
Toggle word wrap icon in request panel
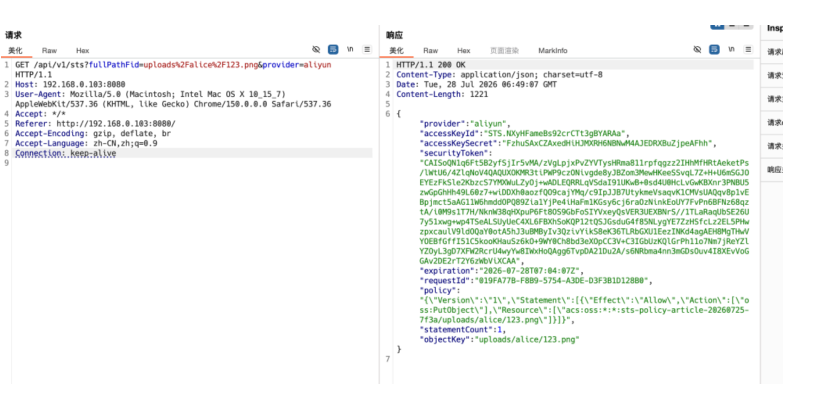click(333, 49)
